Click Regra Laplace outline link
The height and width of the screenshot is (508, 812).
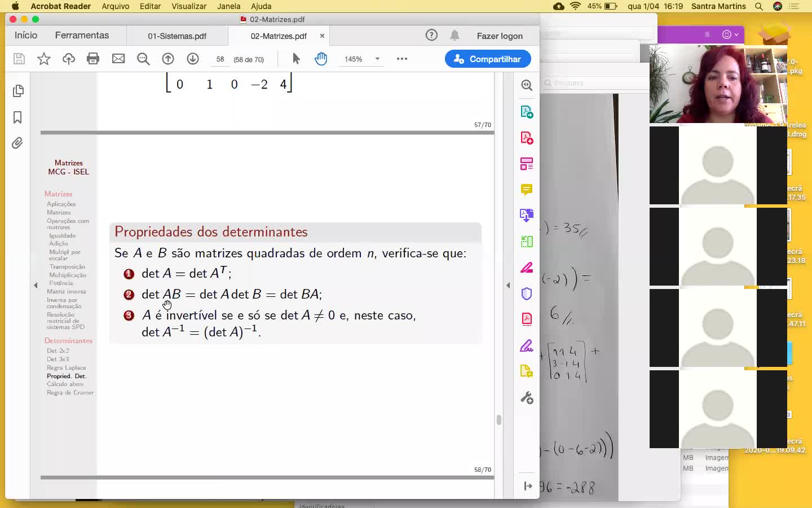tap(66, 367)
